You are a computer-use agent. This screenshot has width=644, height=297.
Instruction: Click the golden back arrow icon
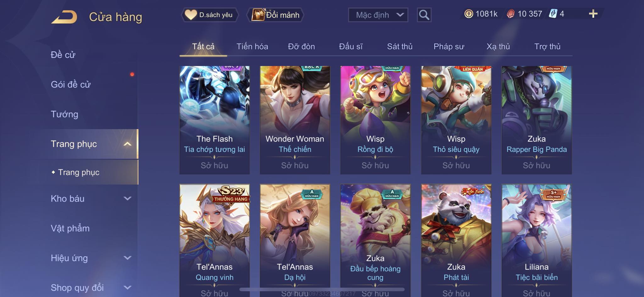tap(64, 17)
